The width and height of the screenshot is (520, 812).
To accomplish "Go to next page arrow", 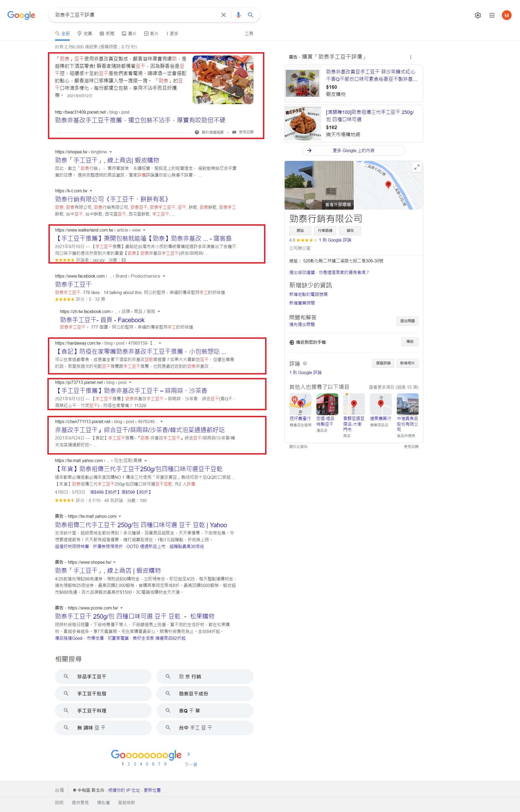I will pyautogui.click(x=188, y=754).
